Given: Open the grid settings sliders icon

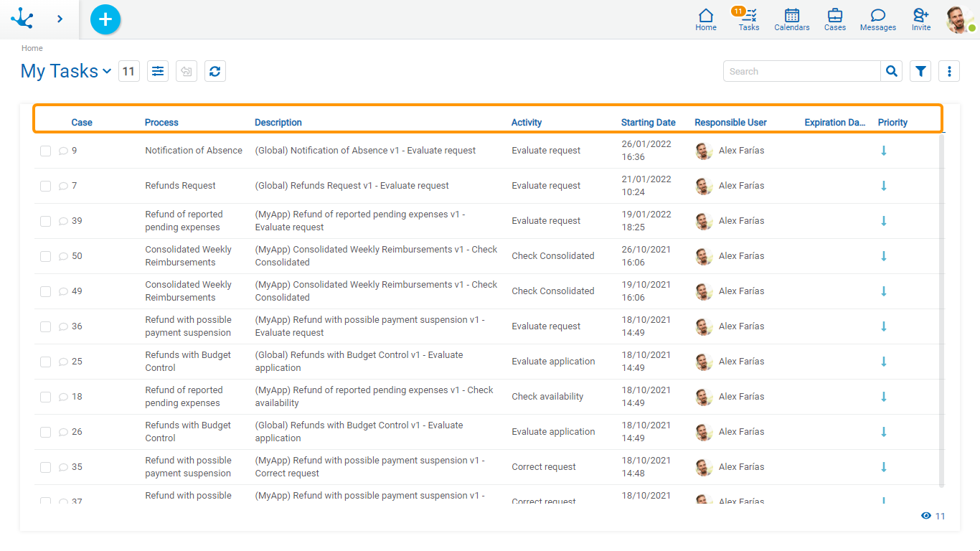Looking at the screenshot, I should [x=158, y=71].
